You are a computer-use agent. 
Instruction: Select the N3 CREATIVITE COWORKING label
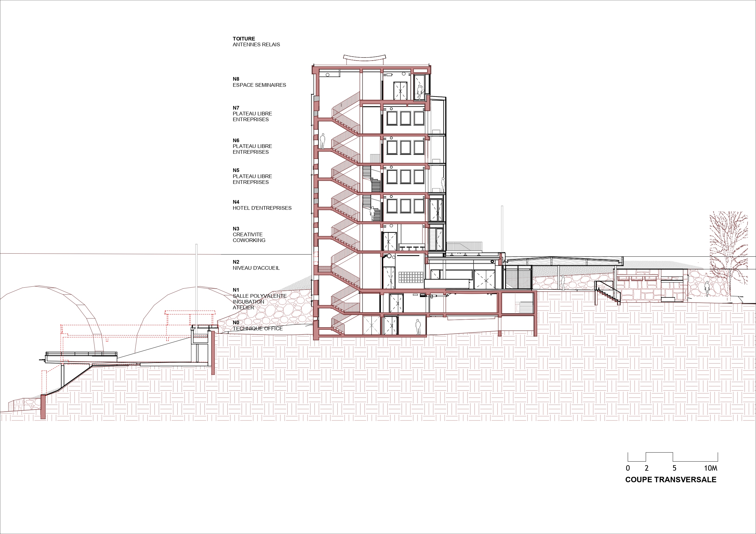coord(249,235)
